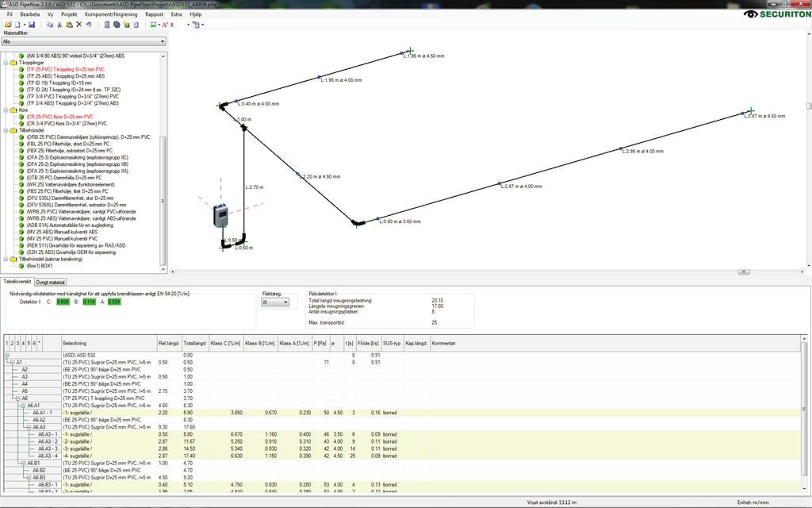Collapse the T-kopplingar tree group
The image size is (812, 508).
click(6, 63)
